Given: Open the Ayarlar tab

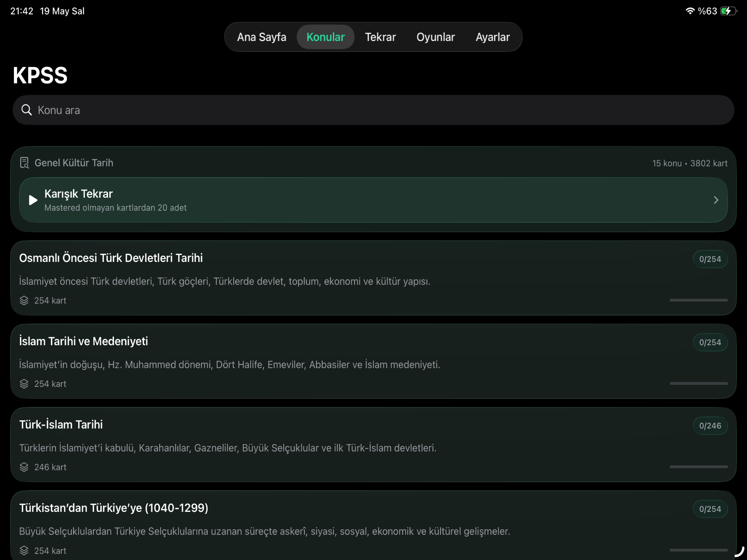Looking at the screenshot, I should tap(492, 37).
